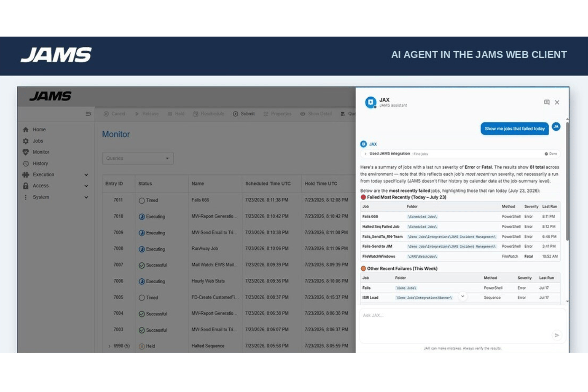Open History clock icon in sidebar
The height and width of the screenshot is (392, 588).
pos(26,164)
